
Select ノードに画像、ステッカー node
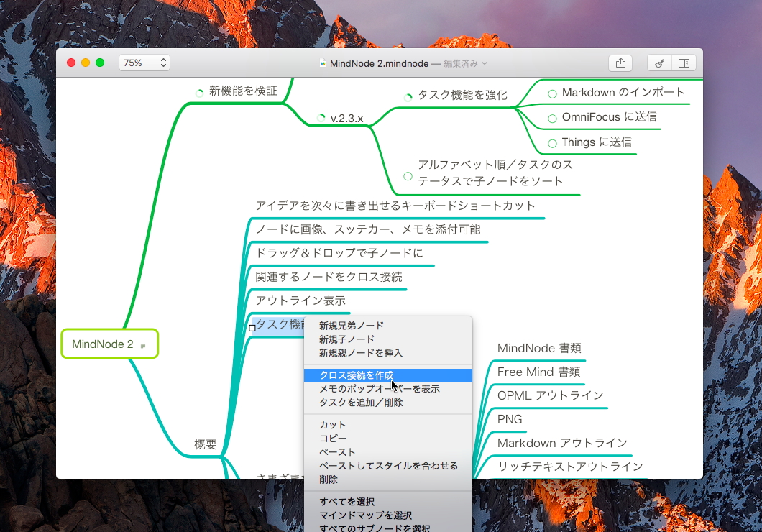[x=368, y=229]
